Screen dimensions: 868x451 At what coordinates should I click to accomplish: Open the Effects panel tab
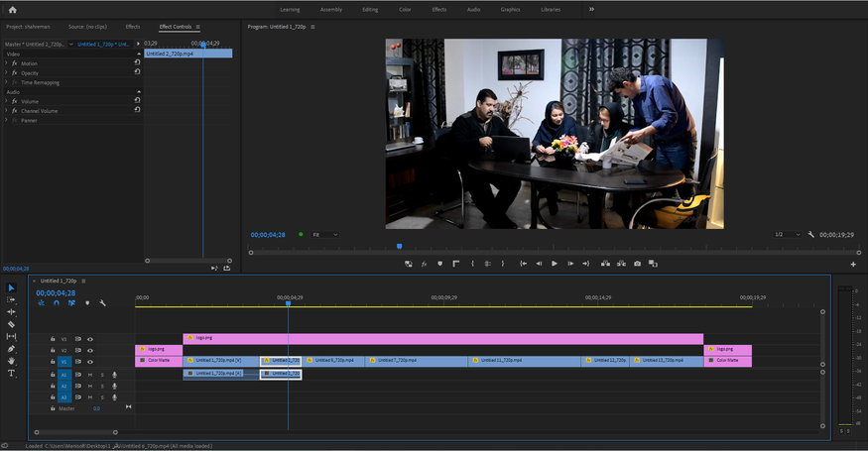(132, 27)
